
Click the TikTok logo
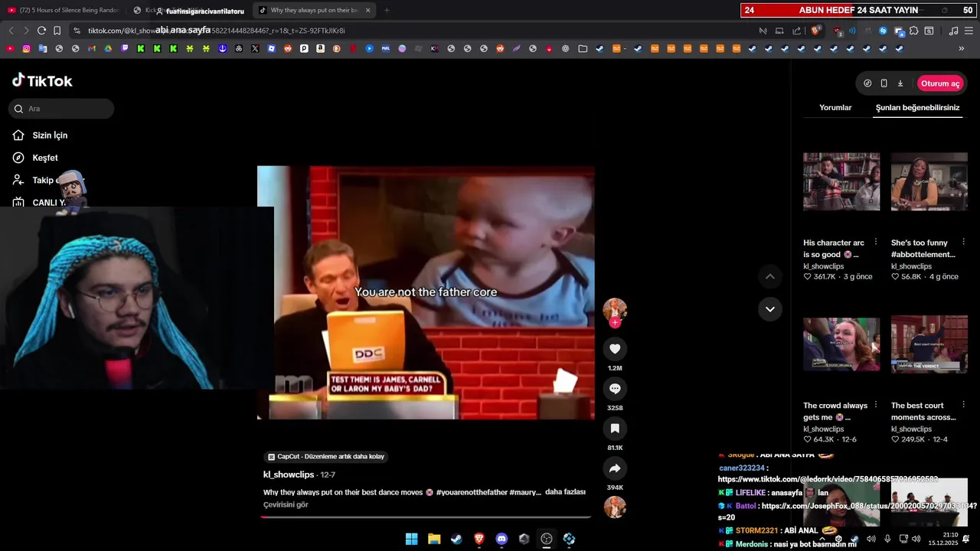click(42, 80)
